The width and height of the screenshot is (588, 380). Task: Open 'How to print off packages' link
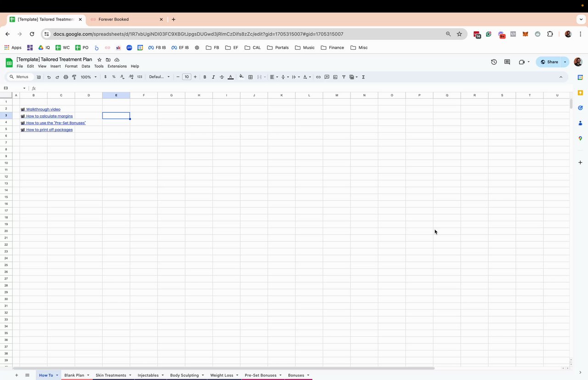(49, 130)
